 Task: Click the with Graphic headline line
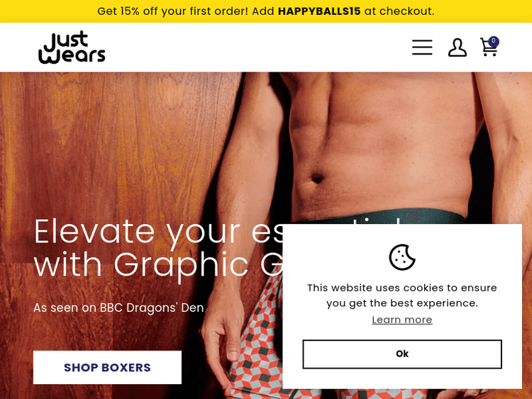158,264
